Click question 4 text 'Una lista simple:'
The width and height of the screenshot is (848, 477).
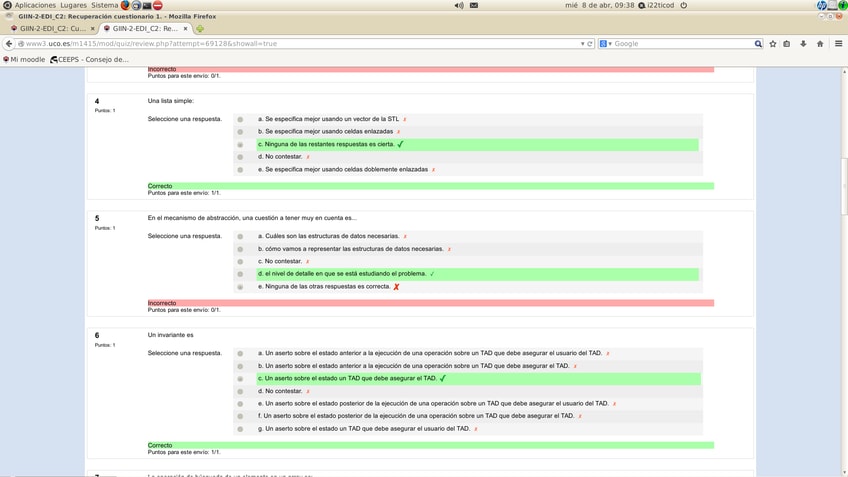point(170,101)
